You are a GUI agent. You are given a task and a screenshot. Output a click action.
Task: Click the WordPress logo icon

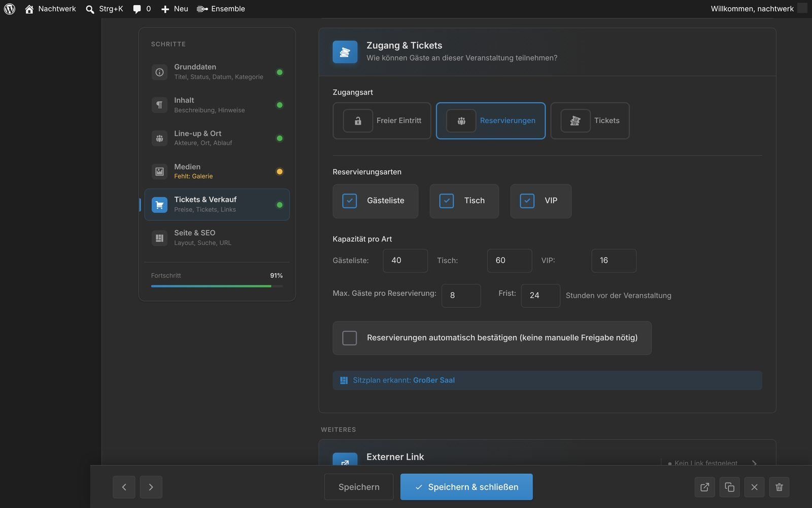pyautogui.click(x=10, y=9)
